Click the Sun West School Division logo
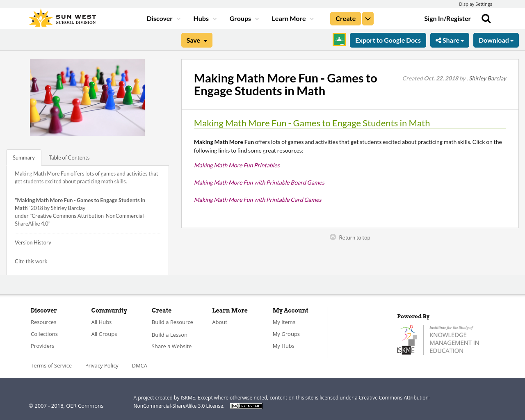Screen dimensions: 525x420 click(x=62, y=17)
